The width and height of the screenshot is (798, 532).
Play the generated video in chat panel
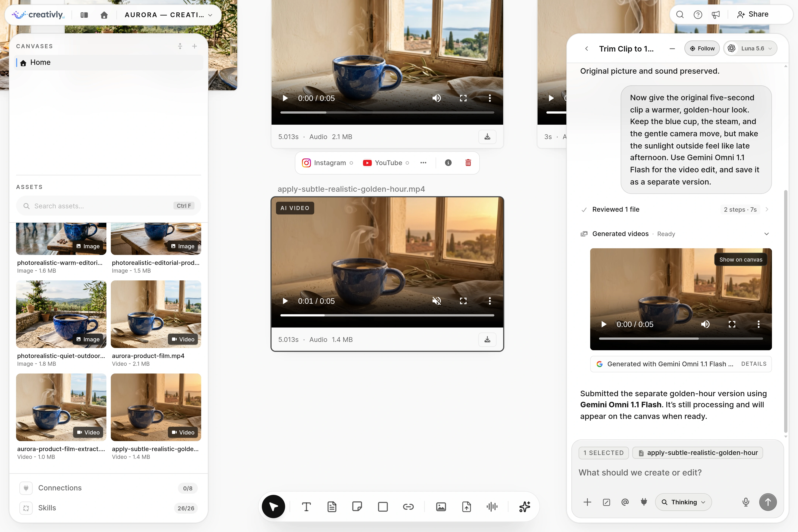(604, 324)
